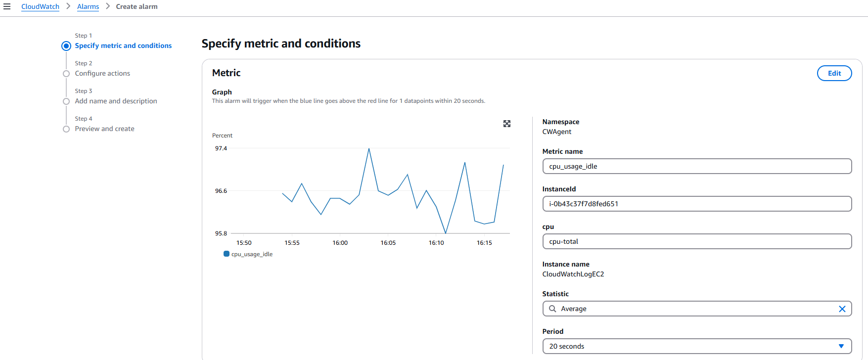Open the Alarms breadcrumb link
This screenshot has height=360, width=868.
tap(88, 7)
